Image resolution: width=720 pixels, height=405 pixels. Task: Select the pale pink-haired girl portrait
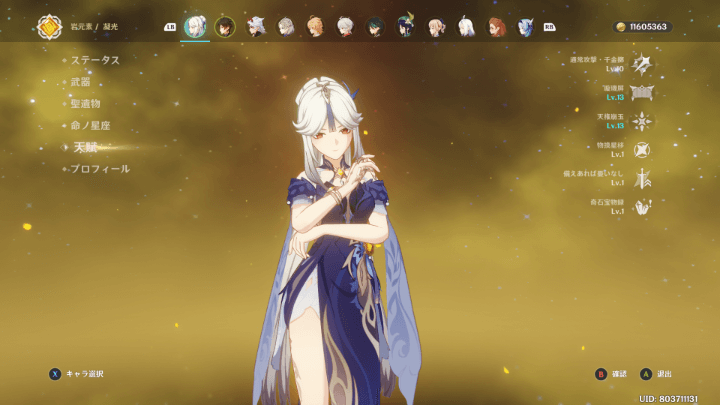click(435, 27)
